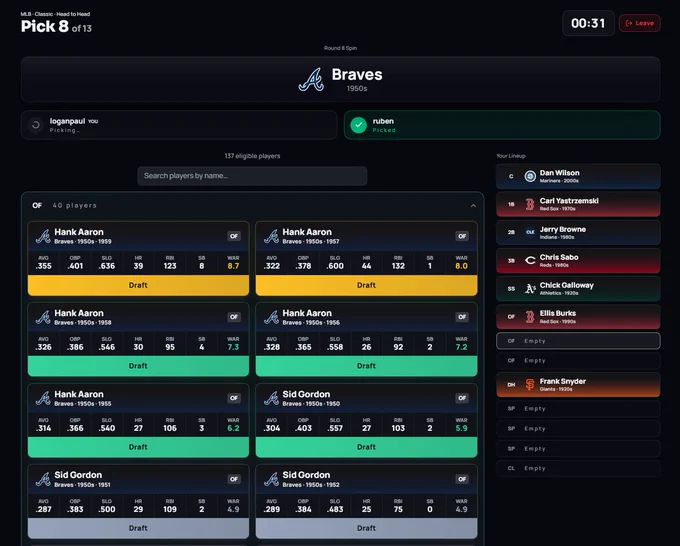Click Braves logo on Sid Gordon 1952 card

[x=271, y=479]
